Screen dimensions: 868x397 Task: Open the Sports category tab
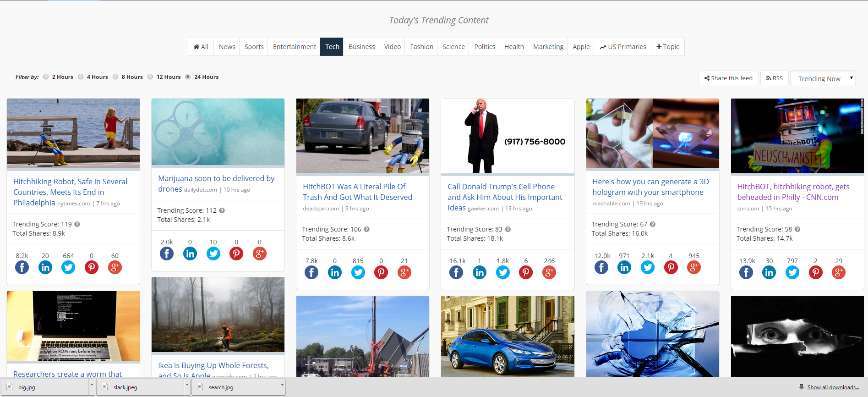254,47
